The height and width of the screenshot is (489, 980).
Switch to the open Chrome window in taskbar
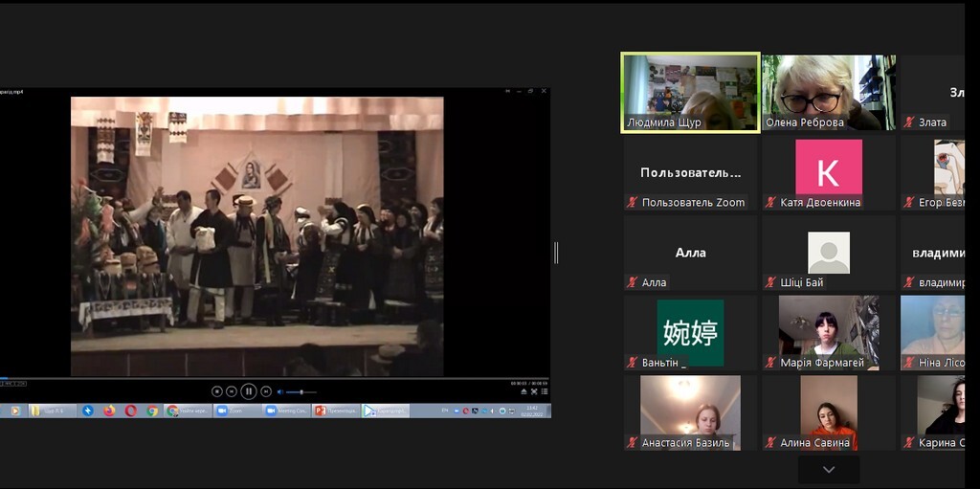(189, 411)
